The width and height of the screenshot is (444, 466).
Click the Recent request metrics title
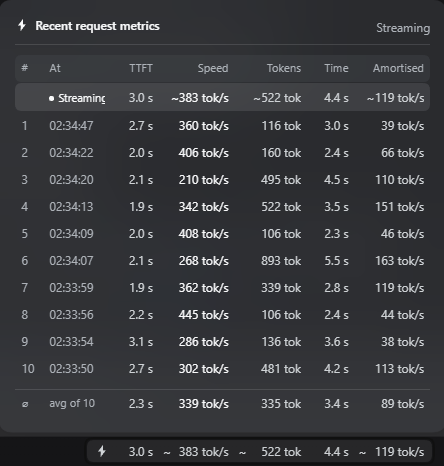[97, 26]
